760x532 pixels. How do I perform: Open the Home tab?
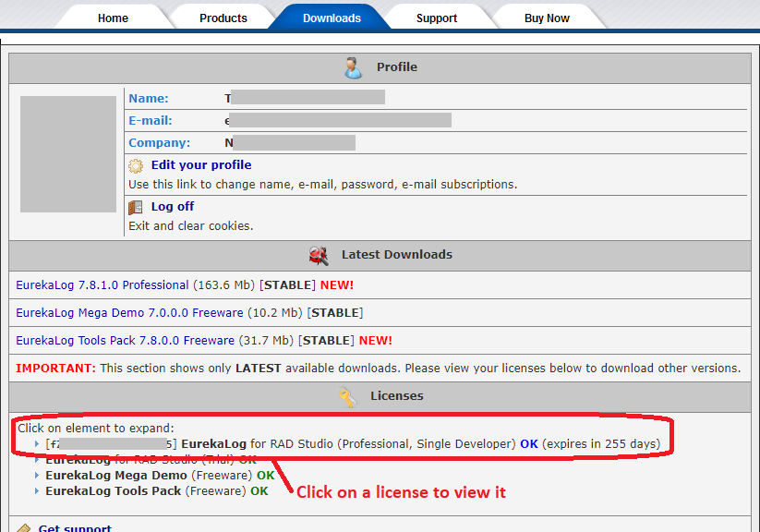[113, 18]
